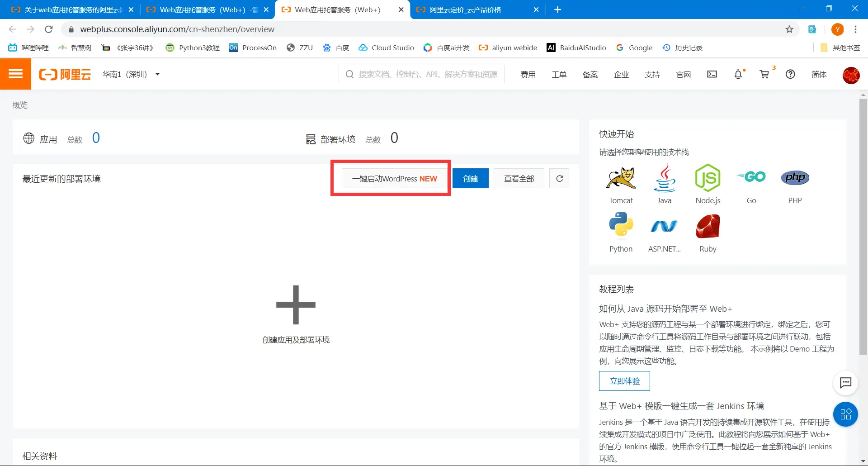Open the user avatar menu

pyautogui.click(x=851, y=75)
